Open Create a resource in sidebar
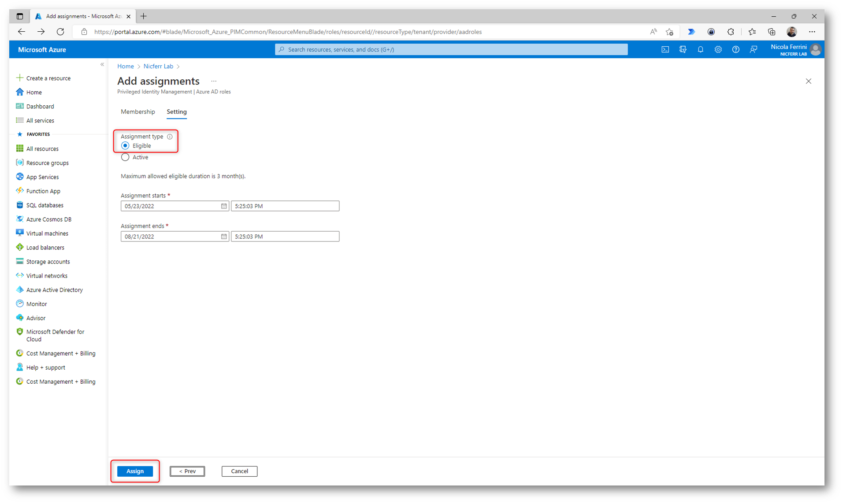Screen dimensions: 843x504 (x=48, y=78)
